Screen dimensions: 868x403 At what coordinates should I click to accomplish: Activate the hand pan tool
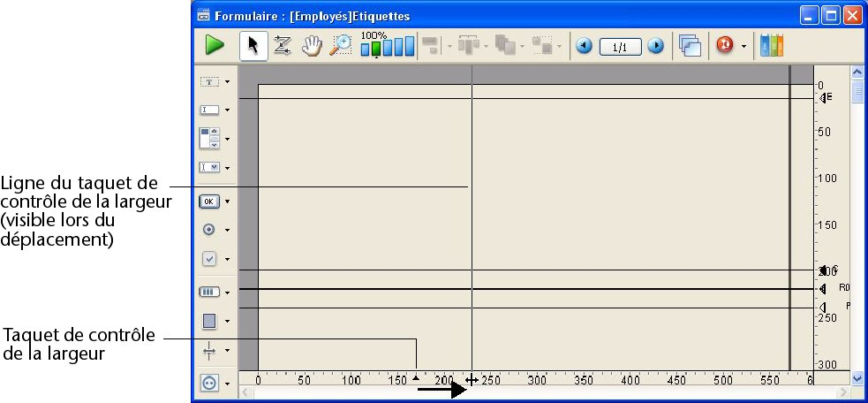point(312,46)
